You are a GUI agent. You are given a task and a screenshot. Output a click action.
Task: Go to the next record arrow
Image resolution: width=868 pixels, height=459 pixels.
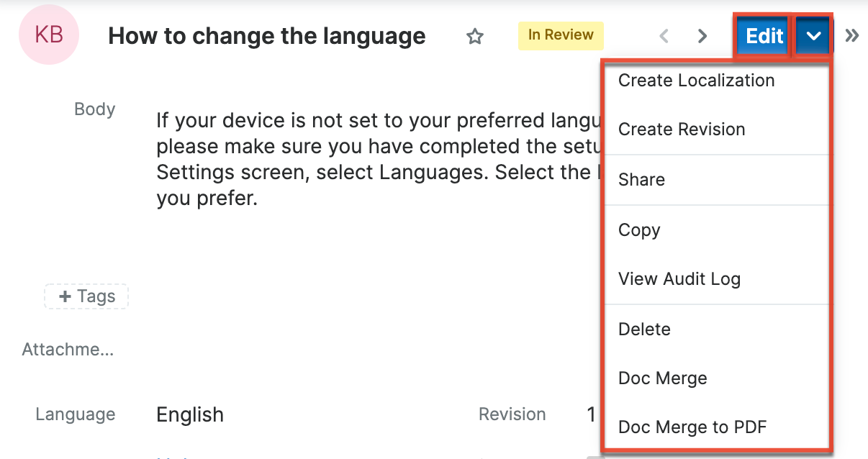click(x=702, y=36)
